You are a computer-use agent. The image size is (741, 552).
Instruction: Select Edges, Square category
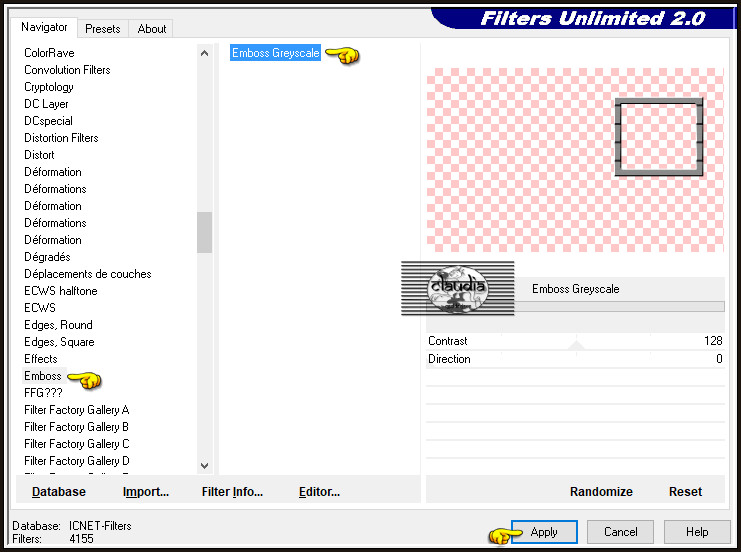(59, 342)
